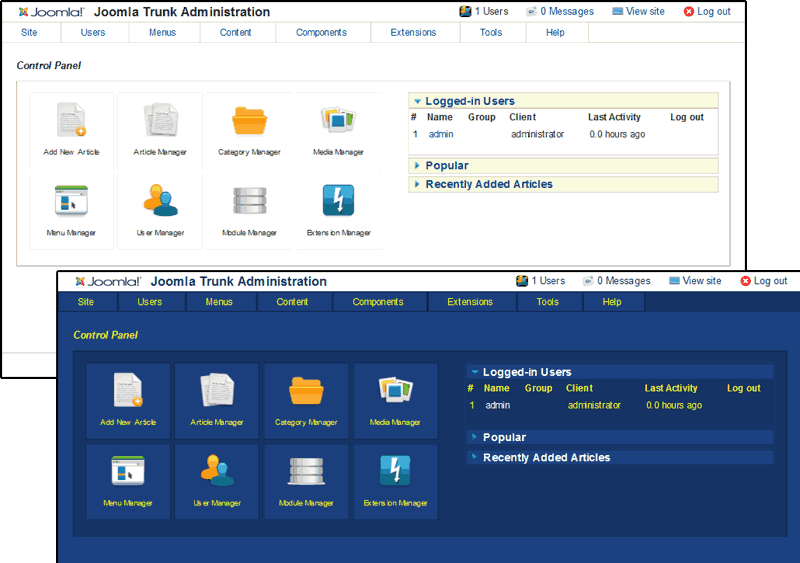Image resolution: width=800 pixels, height=563 pixels.
Task: Click Media Manager icon in dark-themed panel
Action: coord(395,392)
